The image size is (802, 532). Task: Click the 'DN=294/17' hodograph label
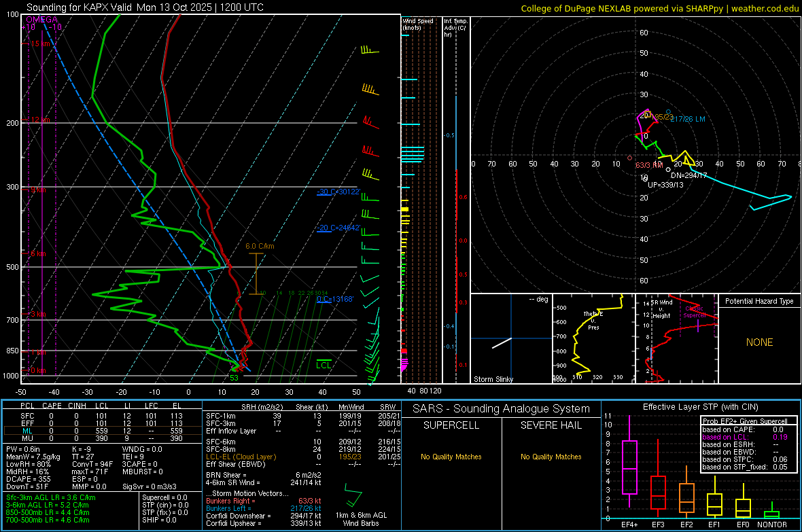click(x=689, y=175)
